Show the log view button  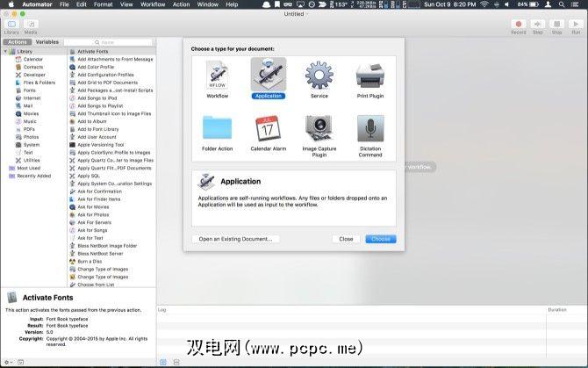[163, 362]
